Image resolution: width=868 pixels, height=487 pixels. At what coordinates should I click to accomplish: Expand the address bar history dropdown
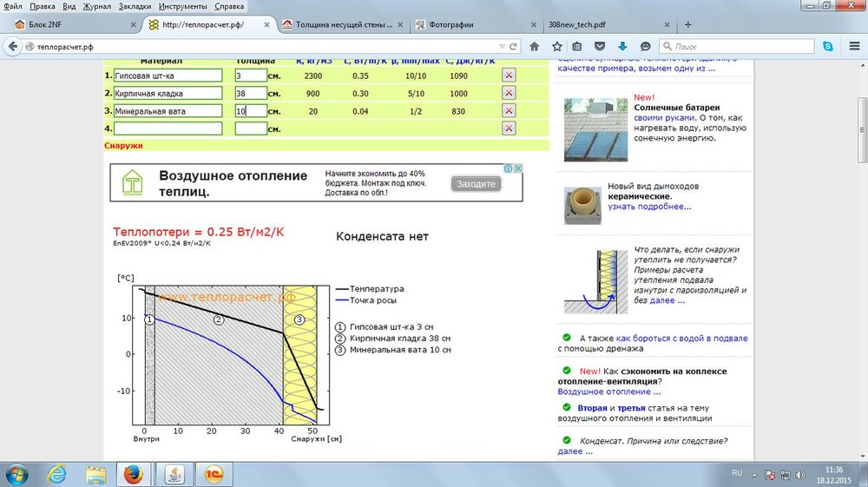point(502,46)
